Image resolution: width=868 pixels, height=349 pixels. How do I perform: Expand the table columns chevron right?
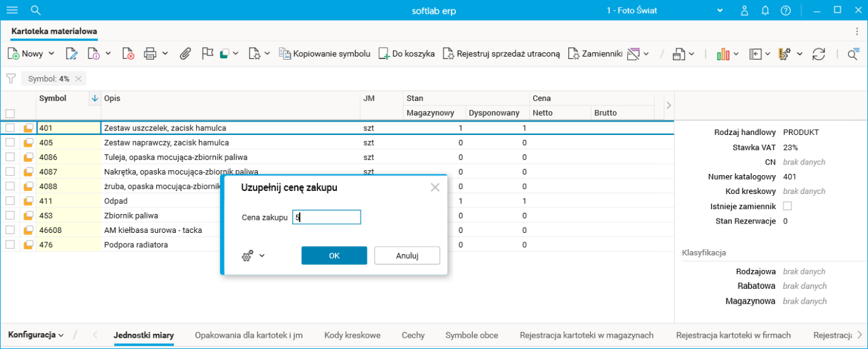click(x=669, y=105)
